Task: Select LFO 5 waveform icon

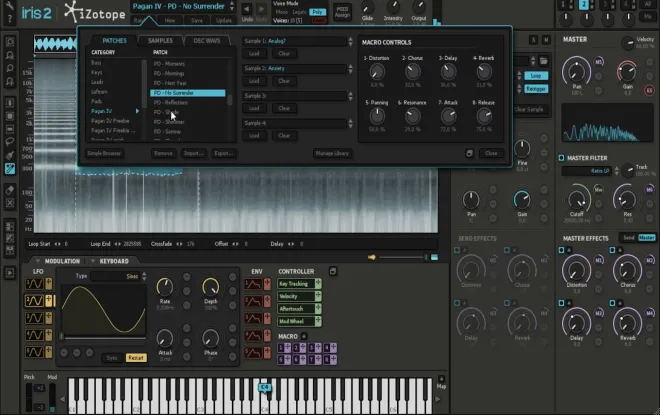Action: tap(34, 352)
